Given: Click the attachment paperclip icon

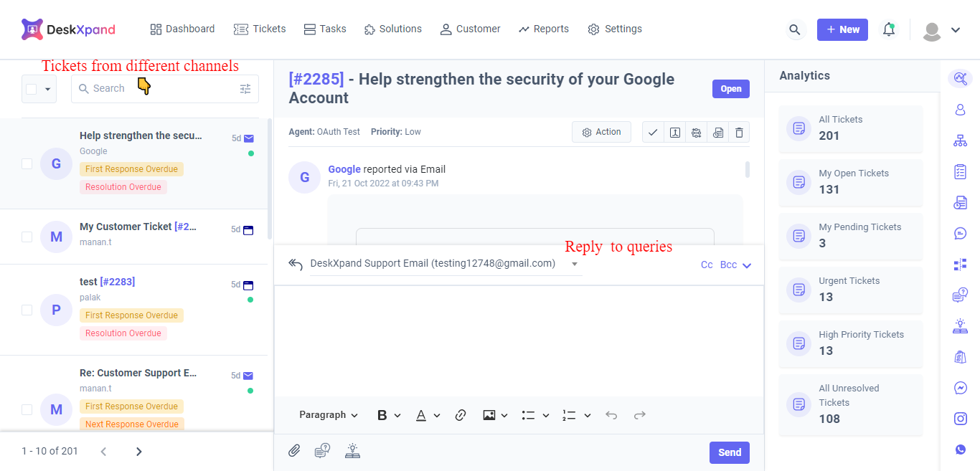Looking at the screenshot, I should coord(294,451).
